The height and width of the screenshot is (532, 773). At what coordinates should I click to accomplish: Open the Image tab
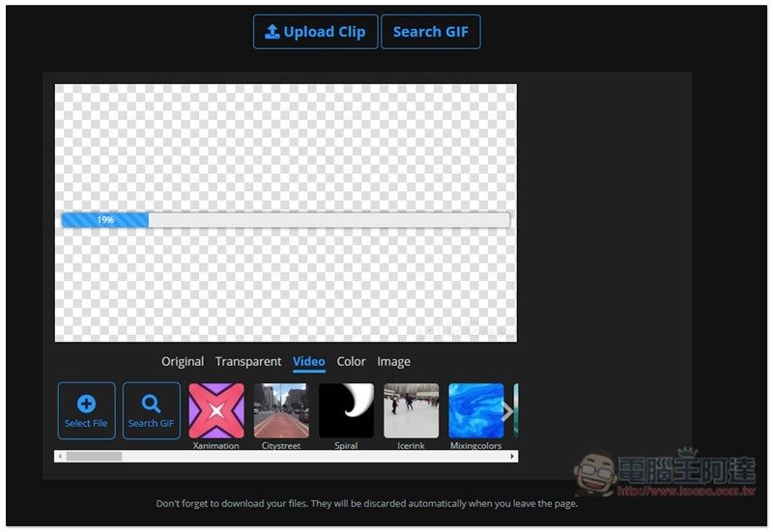click(393, 361)
